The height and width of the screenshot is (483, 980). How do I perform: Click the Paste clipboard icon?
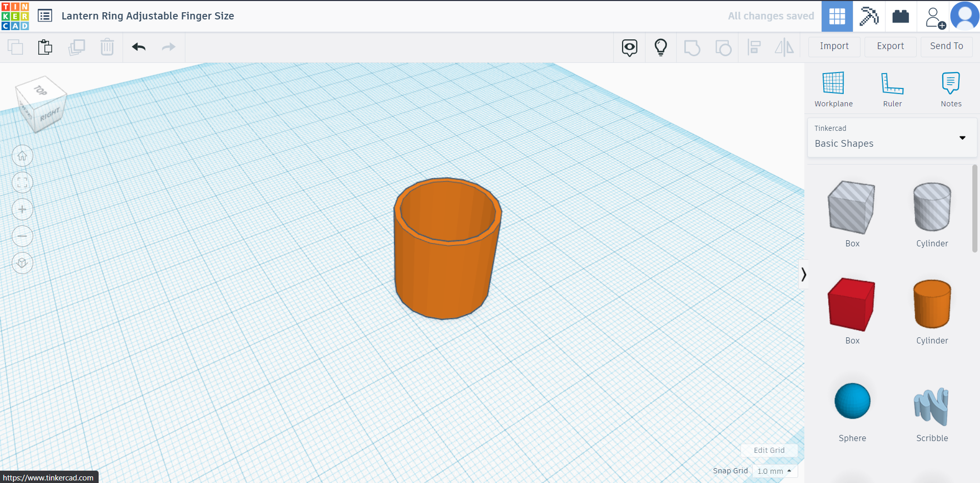(x=45, y=47)
